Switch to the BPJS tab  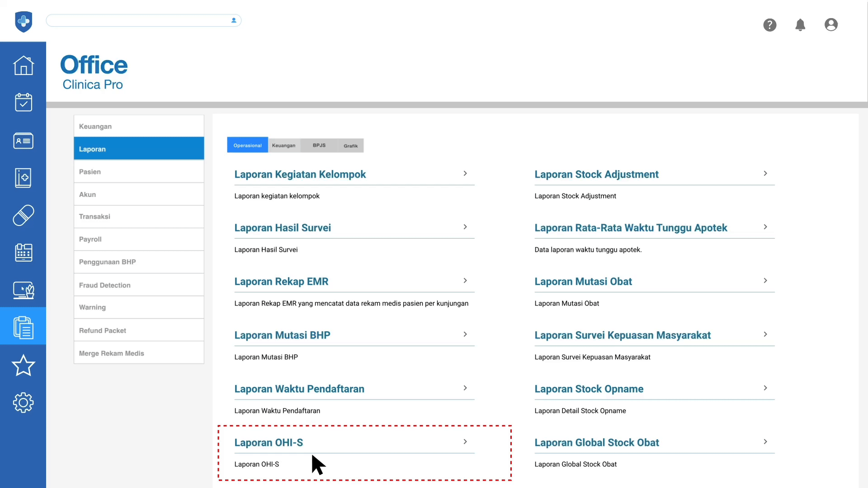point(319,145)
